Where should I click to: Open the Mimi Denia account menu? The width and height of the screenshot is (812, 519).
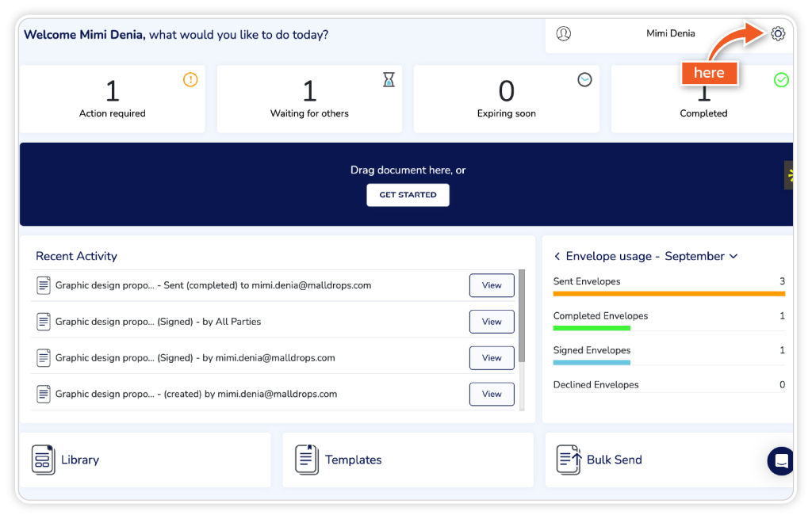point(670,34)
